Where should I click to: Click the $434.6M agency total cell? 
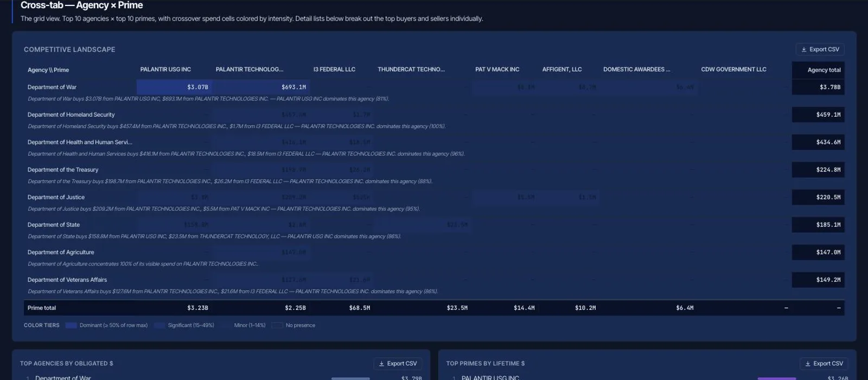tap(818, 142)
